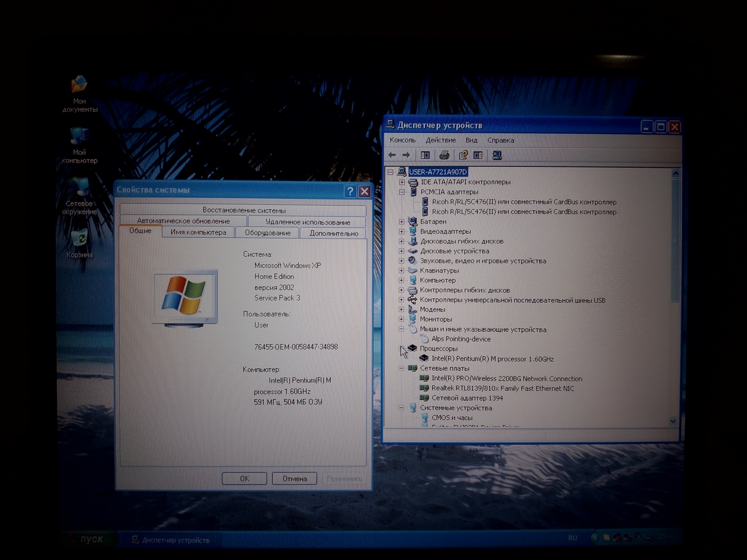The image size is (747, 560).
Task: Collapse the Сетевые платы category
Action: (401, 368)
